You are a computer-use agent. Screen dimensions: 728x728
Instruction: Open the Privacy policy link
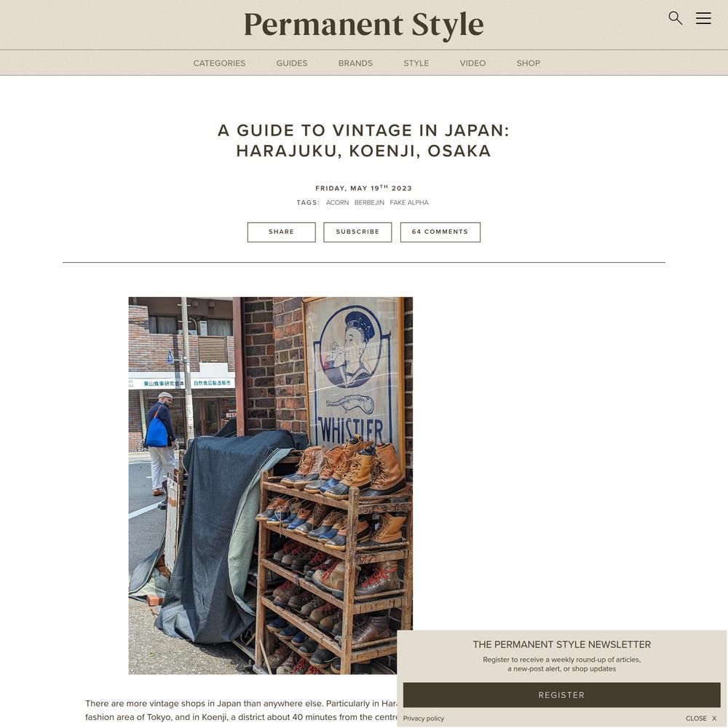point(424,719)
